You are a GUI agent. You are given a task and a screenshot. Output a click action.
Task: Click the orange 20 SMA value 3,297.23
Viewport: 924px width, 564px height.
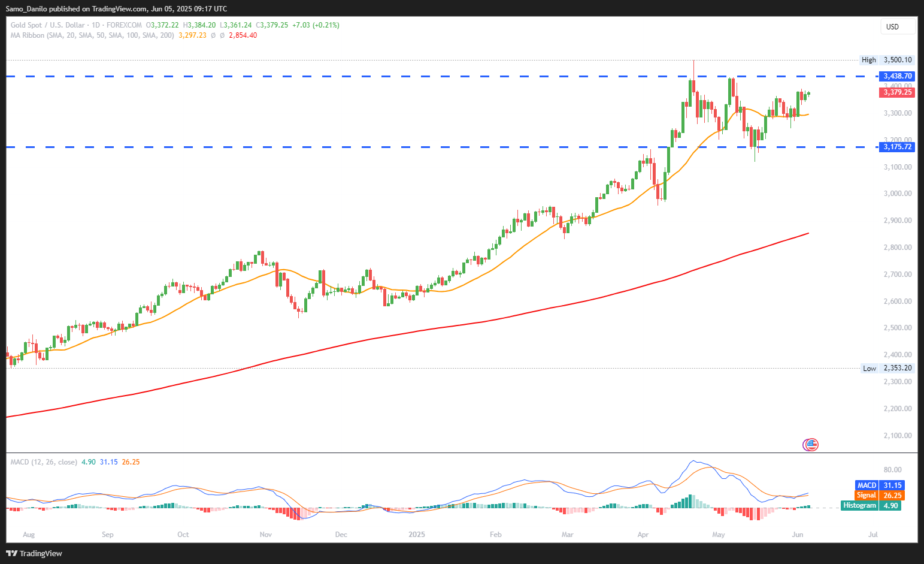coord(192,35)
